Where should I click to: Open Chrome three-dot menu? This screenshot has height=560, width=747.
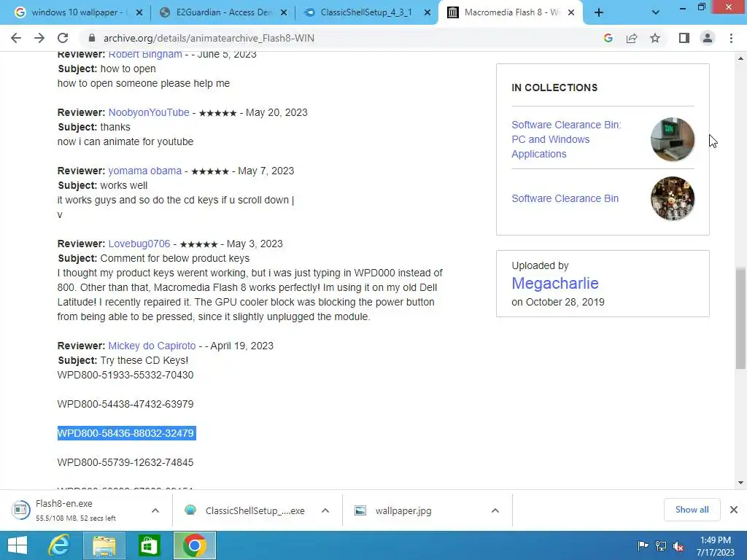[731, 38]
